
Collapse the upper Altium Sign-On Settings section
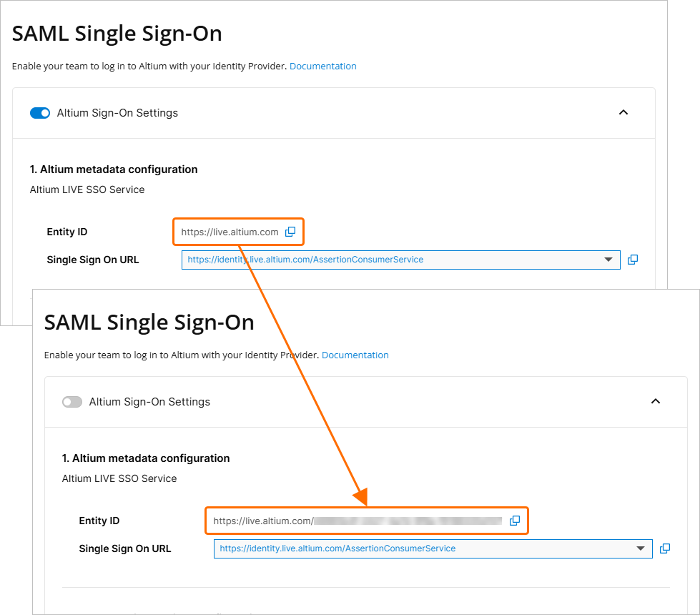pos(623,112)
